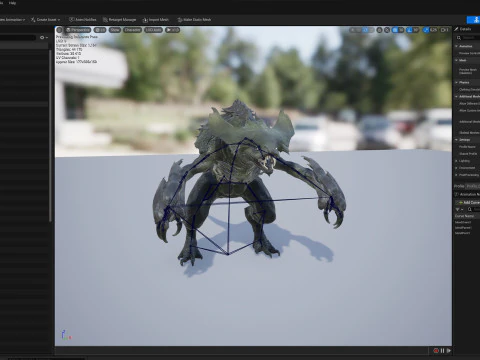The height and width of the screenshot is (360, 480).
Task: Click the play forward button
Action: (449, 351)
